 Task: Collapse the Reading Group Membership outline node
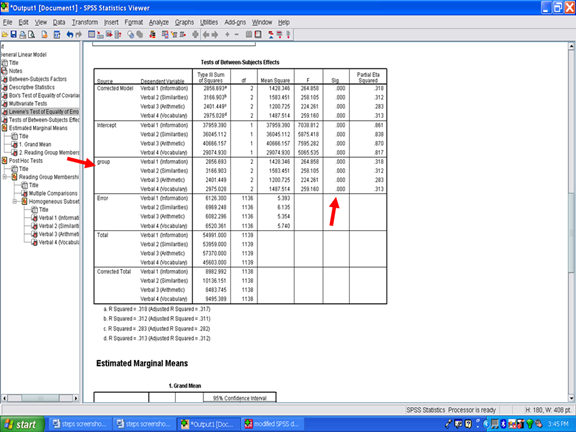5,177
